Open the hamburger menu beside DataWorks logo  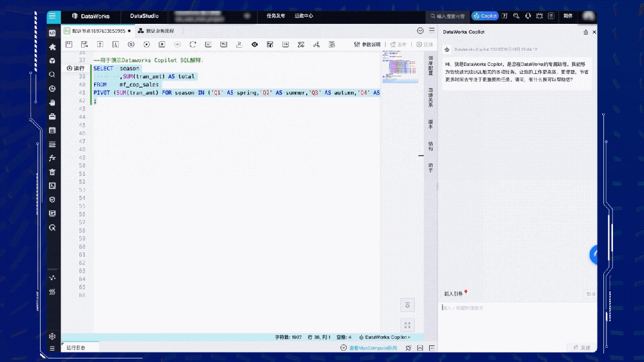click(x=52, y=16)
